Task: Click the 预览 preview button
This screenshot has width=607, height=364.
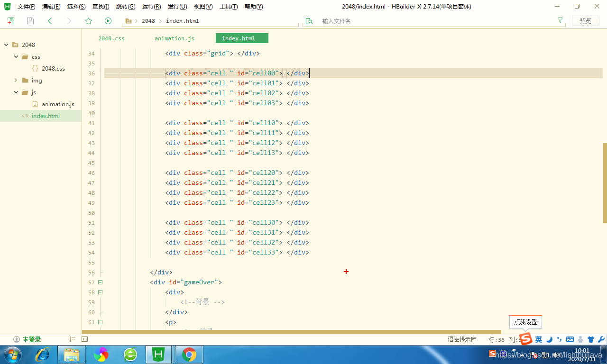Action: (586, 21)
